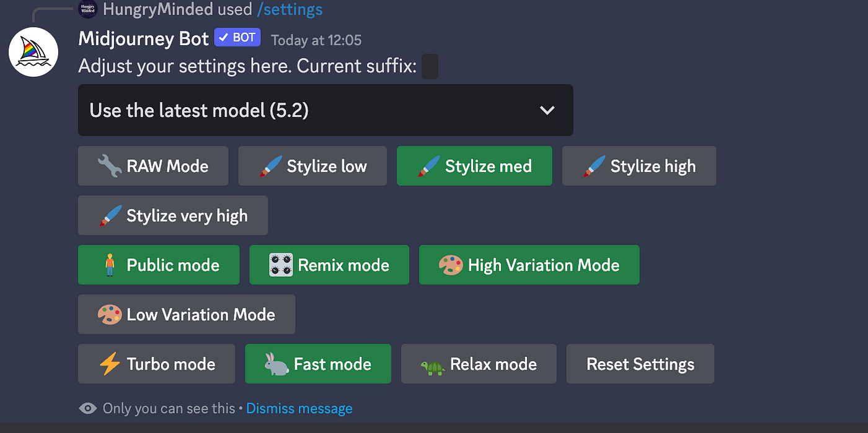The height and width of the screenshot is (433, 868).
Task: Click the chevron arrow in model selector
Action: [547, 110]
